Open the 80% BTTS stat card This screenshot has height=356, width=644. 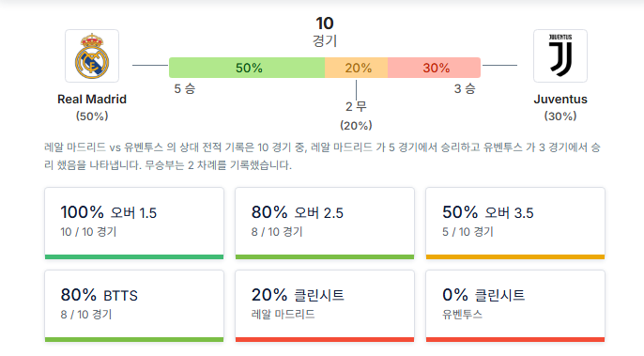(x=134, y=306)
